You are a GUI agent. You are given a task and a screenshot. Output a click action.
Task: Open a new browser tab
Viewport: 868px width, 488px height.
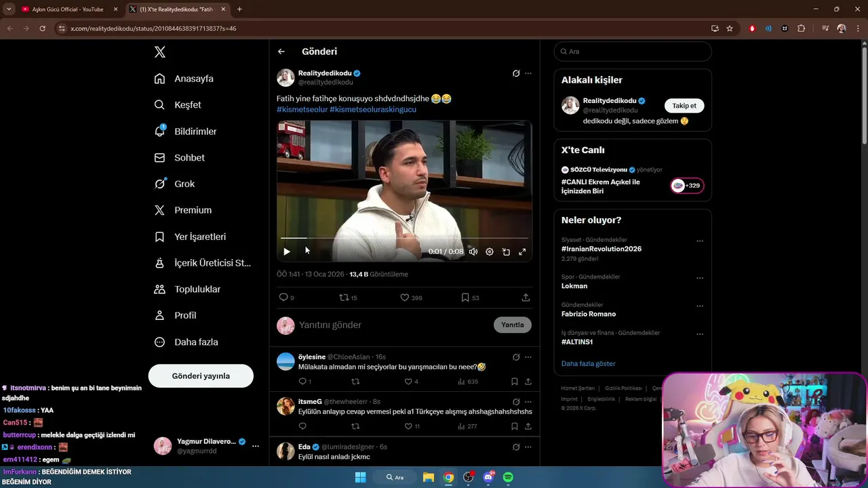point(239,9)
